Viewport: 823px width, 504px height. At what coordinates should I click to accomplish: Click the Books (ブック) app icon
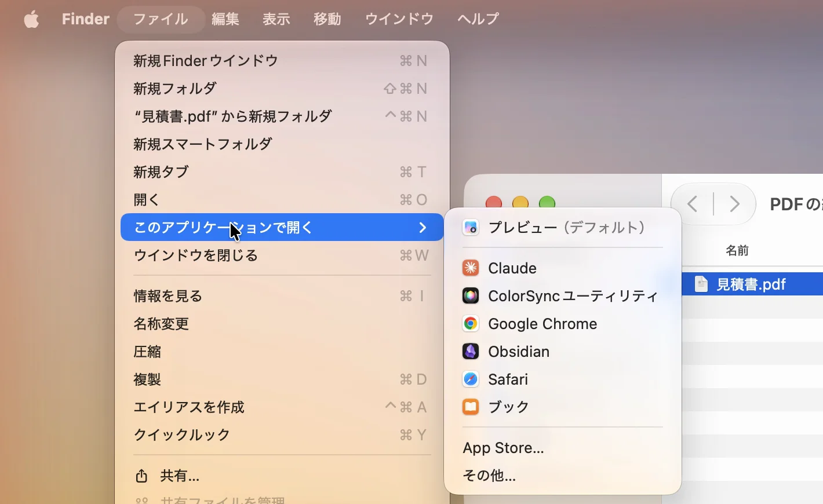(x=471, y=407)
